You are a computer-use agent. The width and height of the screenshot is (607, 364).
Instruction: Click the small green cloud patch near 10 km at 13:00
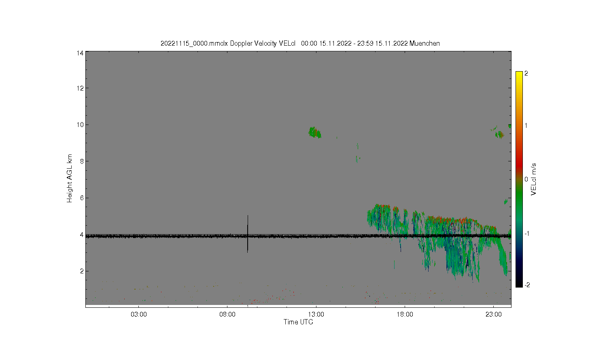(315, 132)
